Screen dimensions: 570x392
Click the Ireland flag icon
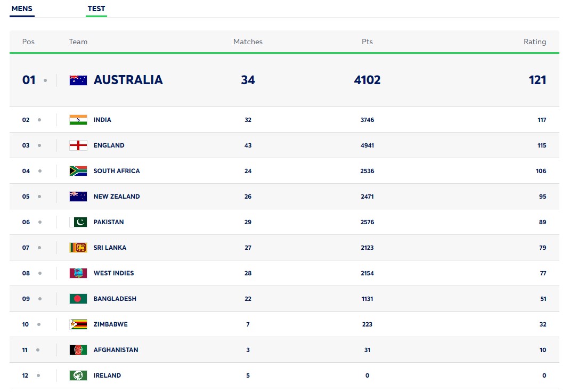(78, 375)
